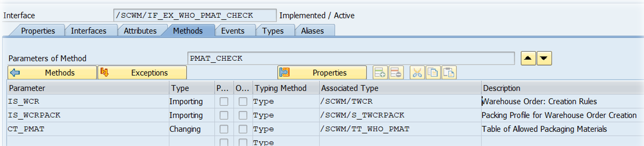Select the IS_WCR parameter cell
Image resolution: width=644 pixels, height=146 pixels.
88,101
